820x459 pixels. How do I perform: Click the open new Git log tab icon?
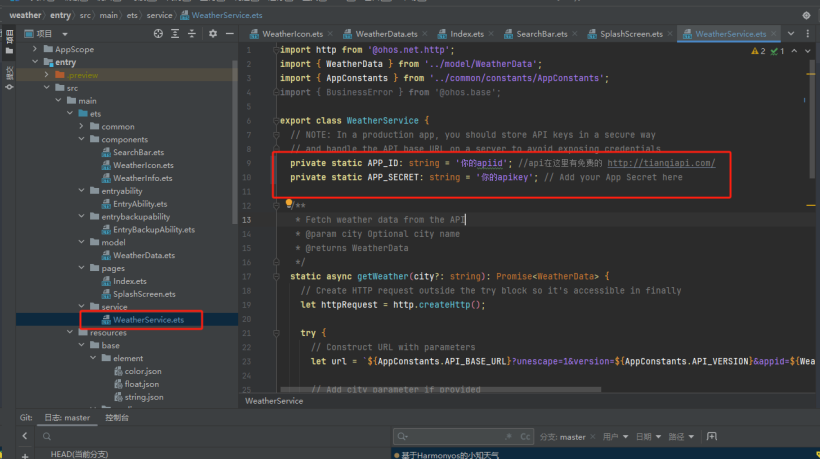712,436
